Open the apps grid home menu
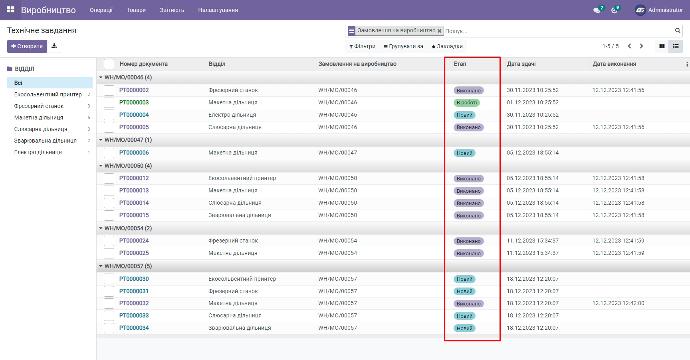This screenshot has height=360, width=690. point(11,9)
